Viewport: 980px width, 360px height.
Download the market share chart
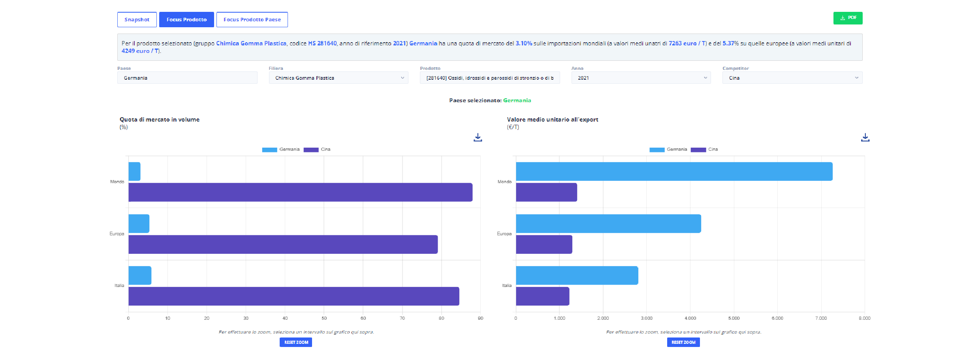coord(478,137)
